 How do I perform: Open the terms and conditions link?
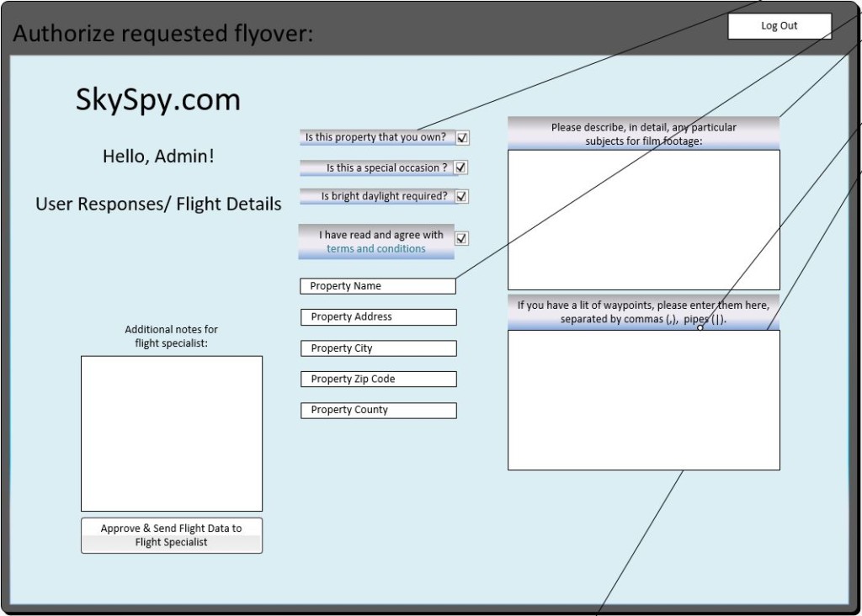tap(376, 249)
